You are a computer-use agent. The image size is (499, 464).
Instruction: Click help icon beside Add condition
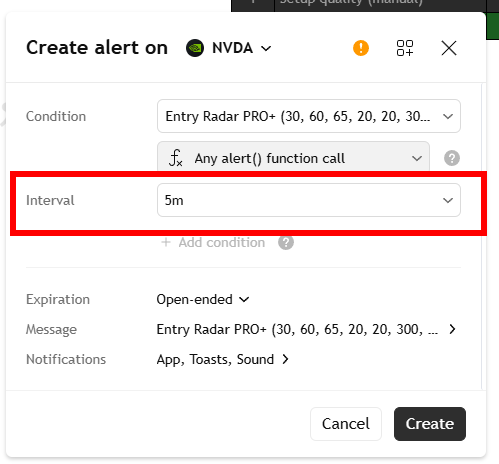tap(286, 242)
